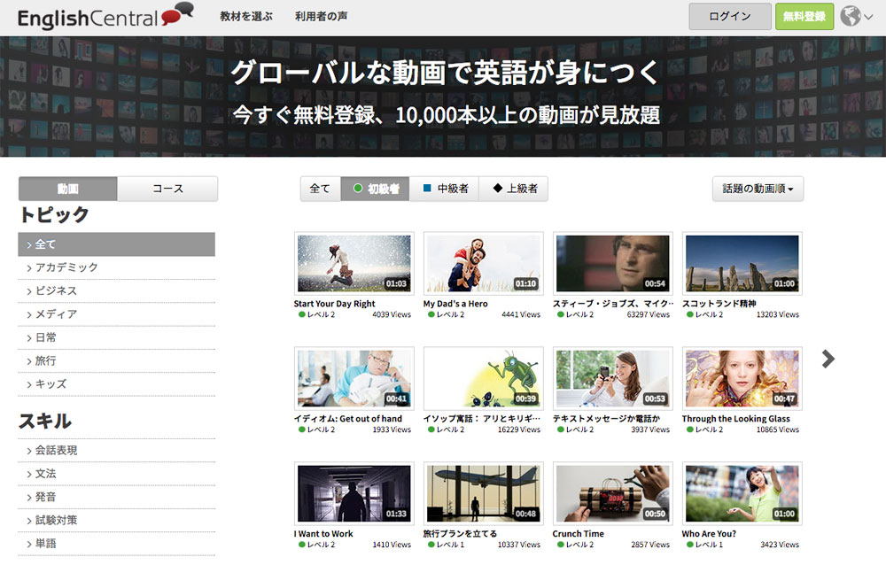Viewport: 886px width, 588px height.
Task: Select the 会話表現 skill
Action: [x=116, y=450]
